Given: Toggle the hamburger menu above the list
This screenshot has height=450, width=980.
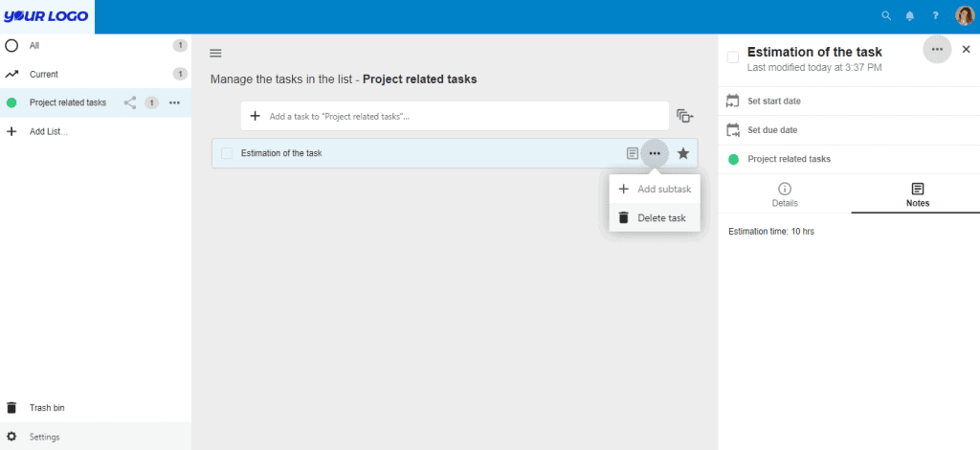Looking at the screenshot, I should click(215, 54).
